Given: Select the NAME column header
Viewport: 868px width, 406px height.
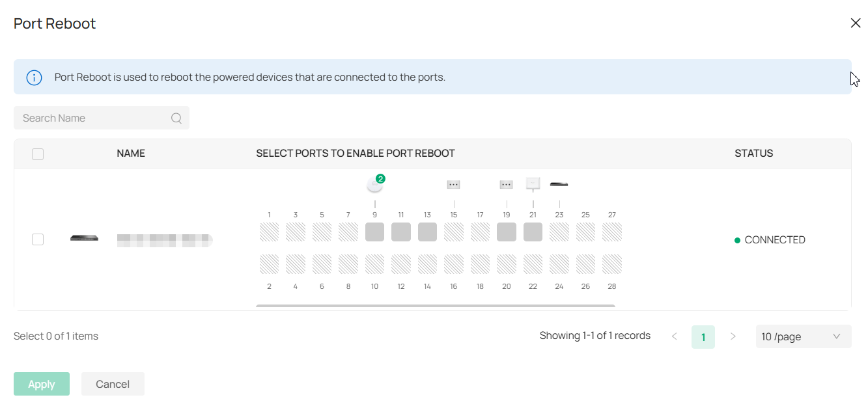Looking at the screenshot, I should [x=130, y=154].
